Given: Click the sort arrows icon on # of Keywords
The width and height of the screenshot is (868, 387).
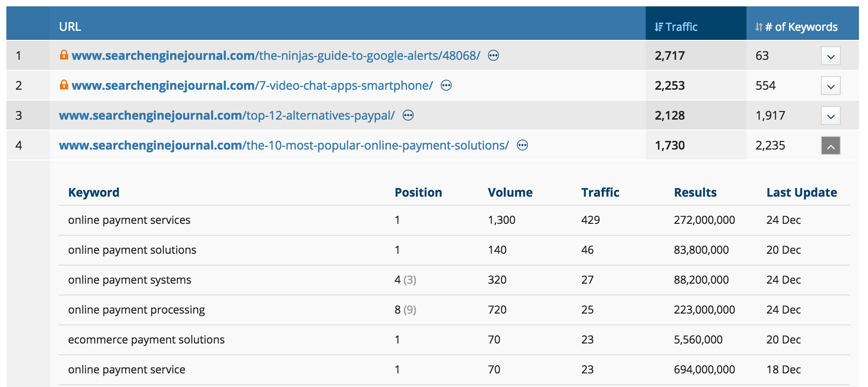Looking at the screenshot, I should click(x=759, y=27).
